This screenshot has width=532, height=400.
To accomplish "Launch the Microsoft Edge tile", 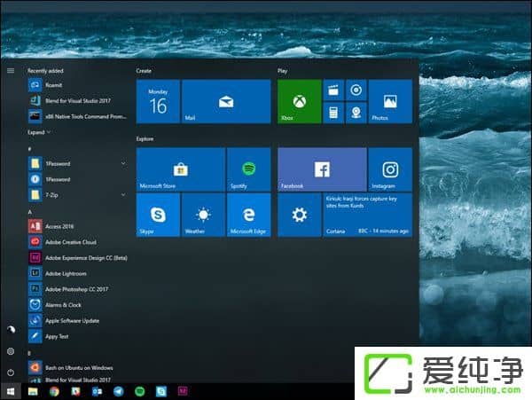I will 248,215.
